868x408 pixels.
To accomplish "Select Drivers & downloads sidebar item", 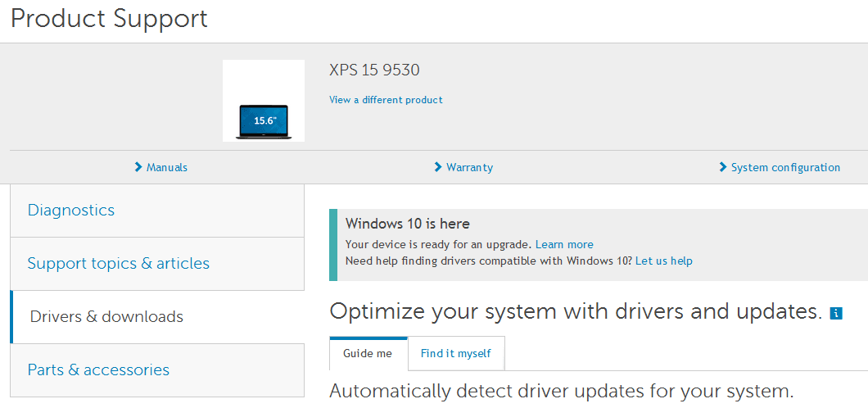I will click(157, 317).
